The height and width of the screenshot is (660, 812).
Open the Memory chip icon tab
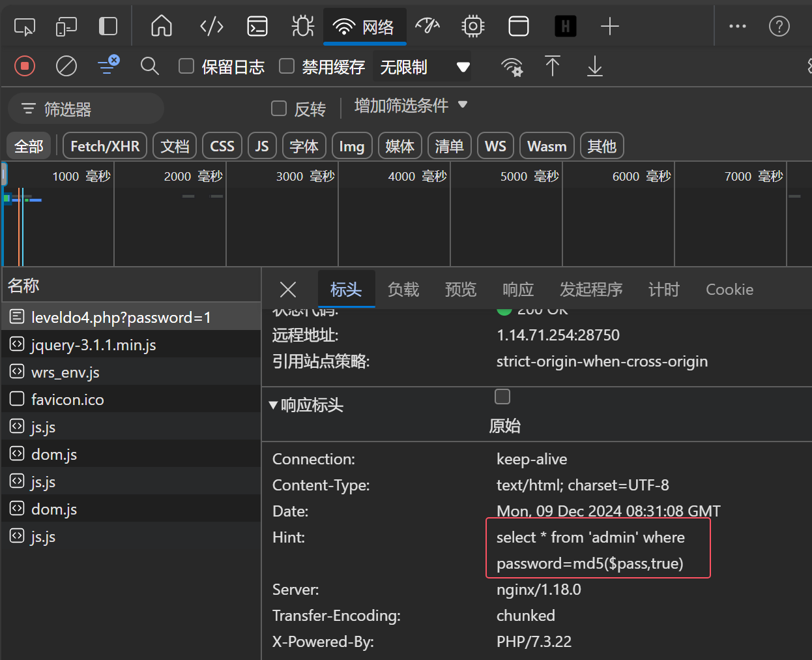(473, 27)
